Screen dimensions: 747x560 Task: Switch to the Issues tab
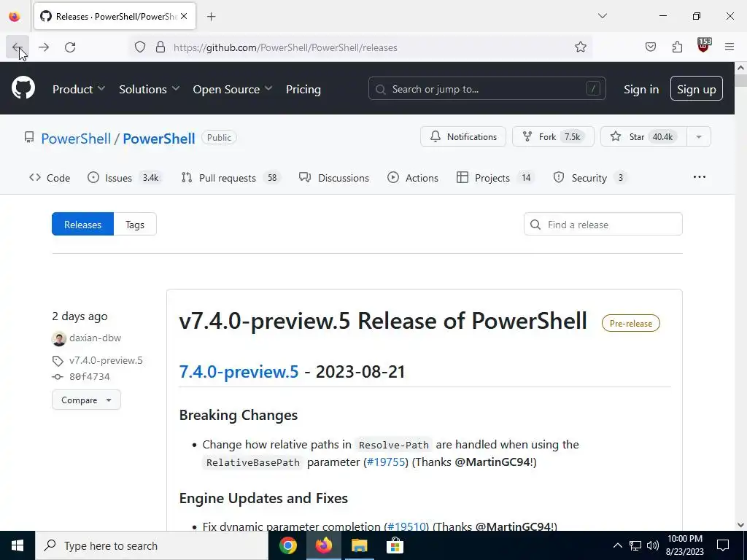click(x=125, y=178)
